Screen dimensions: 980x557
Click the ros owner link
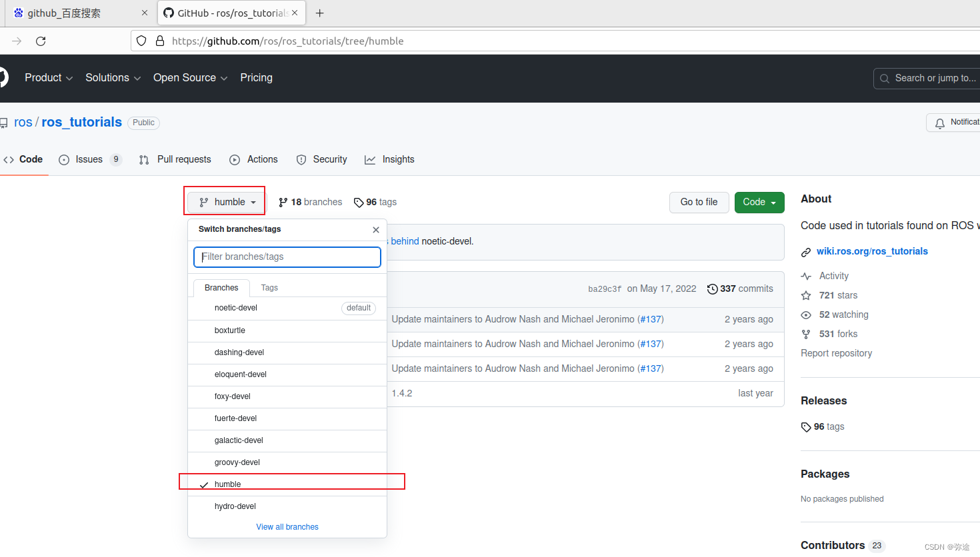[23, 122]
